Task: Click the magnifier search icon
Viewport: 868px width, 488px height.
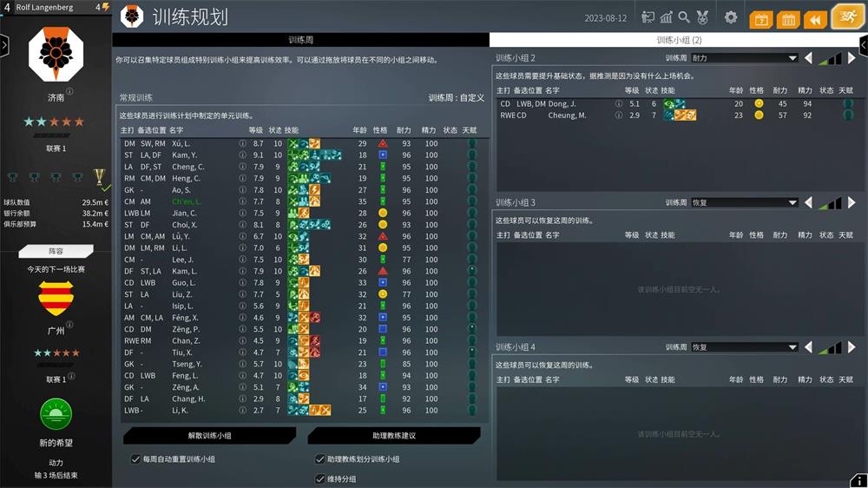Action: click(684, 17)
